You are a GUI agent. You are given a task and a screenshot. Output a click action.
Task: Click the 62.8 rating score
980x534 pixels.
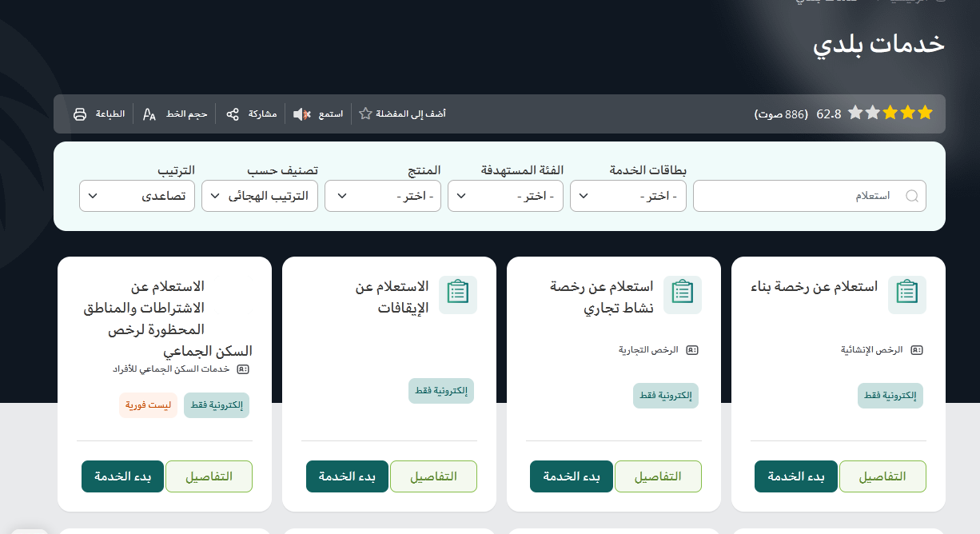829,114
